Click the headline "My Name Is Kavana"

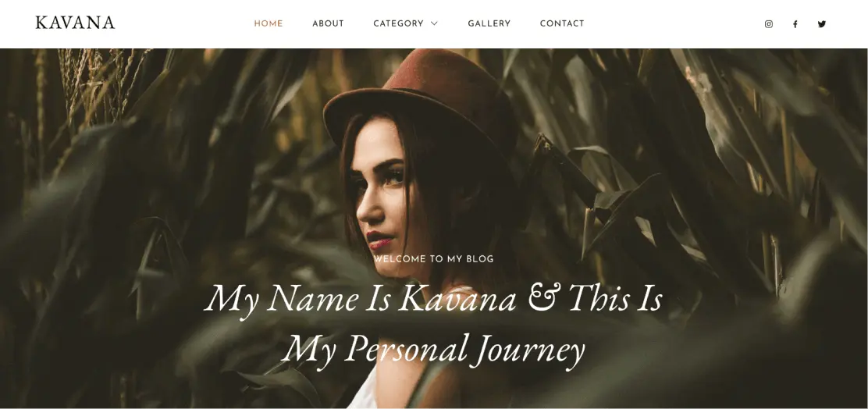361,299
